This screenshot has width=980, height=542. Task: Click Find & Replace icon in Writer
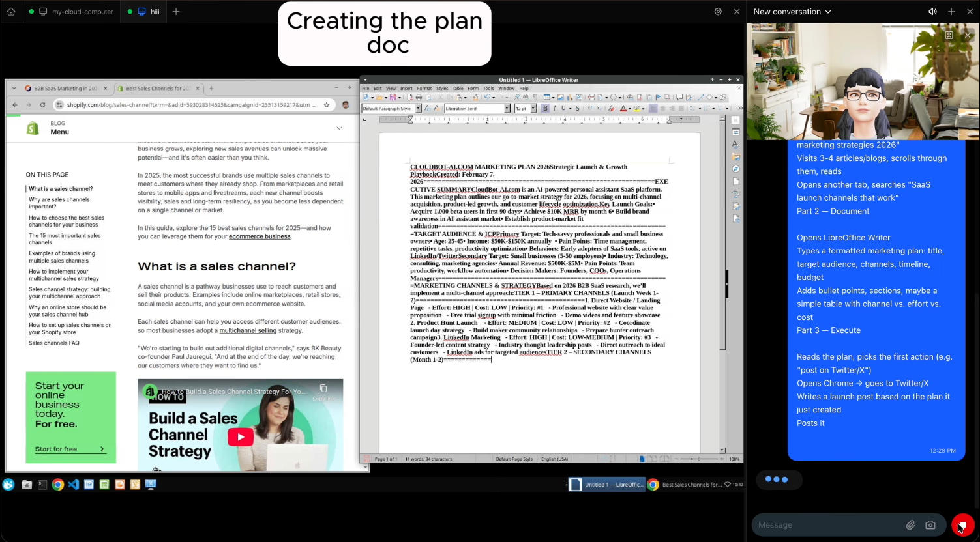(518, 97)
